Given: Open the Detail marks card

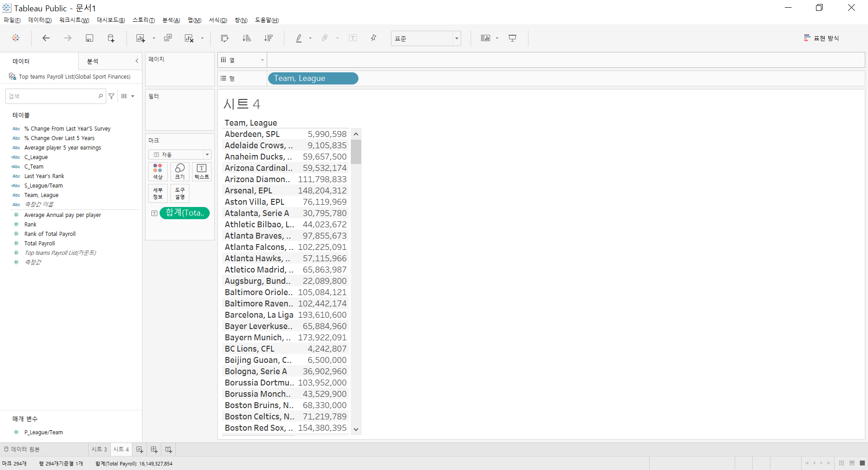Looking at the screenshot, I should tap(158, 193).
